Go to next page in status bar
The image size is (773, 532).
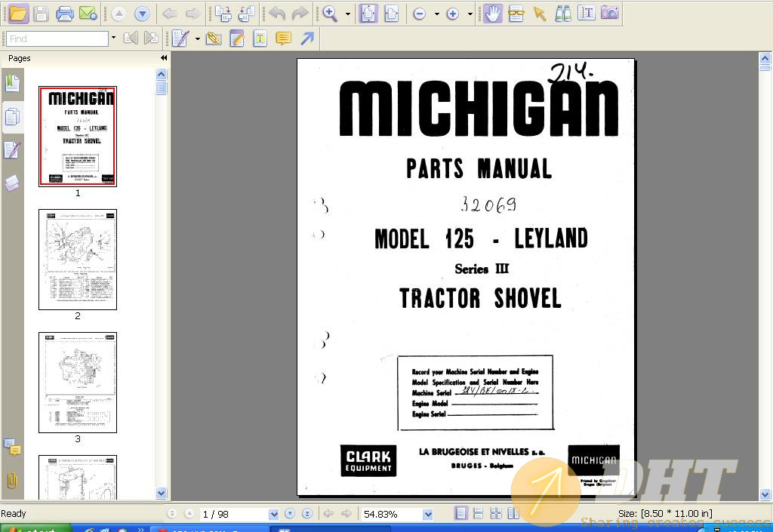pyautogui.click(x=290, y=514)
